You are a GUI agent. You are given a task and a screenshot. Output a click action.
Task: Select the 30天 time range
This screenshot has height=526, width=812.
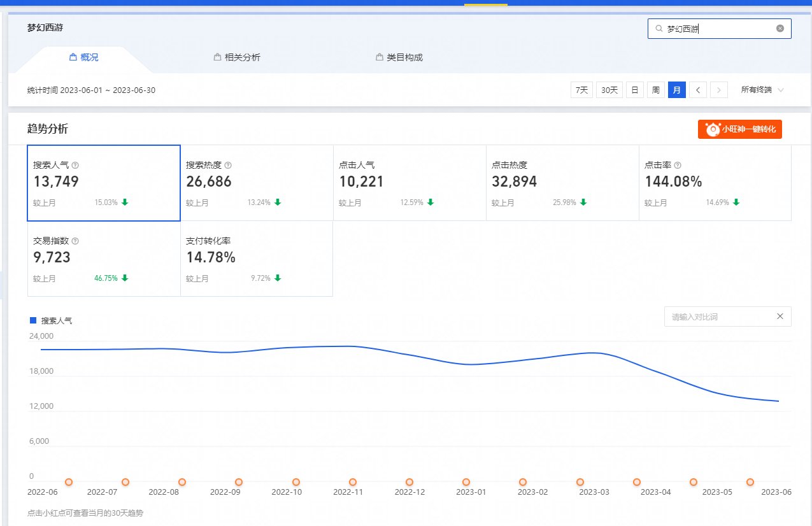(609, 90)
